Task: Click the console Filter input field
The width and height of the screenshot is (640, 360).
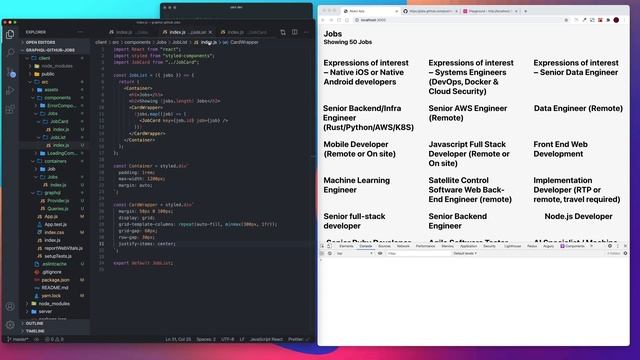Action: click(x=418, y=253)
